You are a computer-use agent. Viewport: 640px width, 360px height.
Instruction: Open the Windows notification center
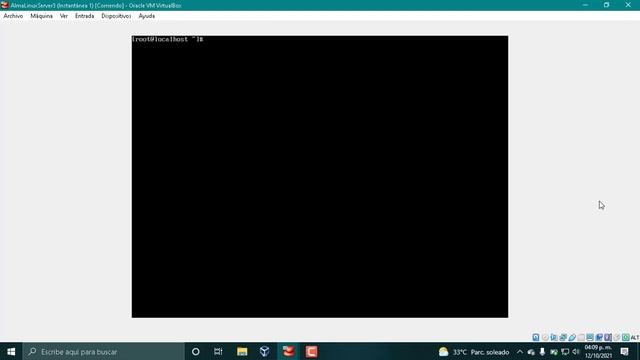624,351
